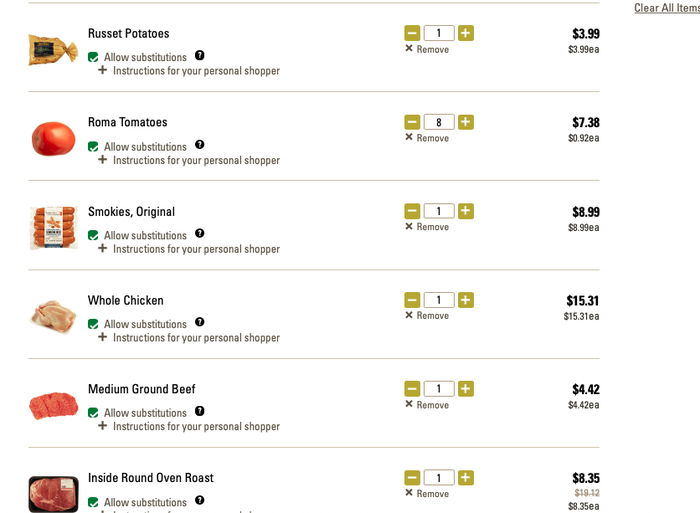Click Clear All Items link
700x513 pixels.
[x=667, y=8]
